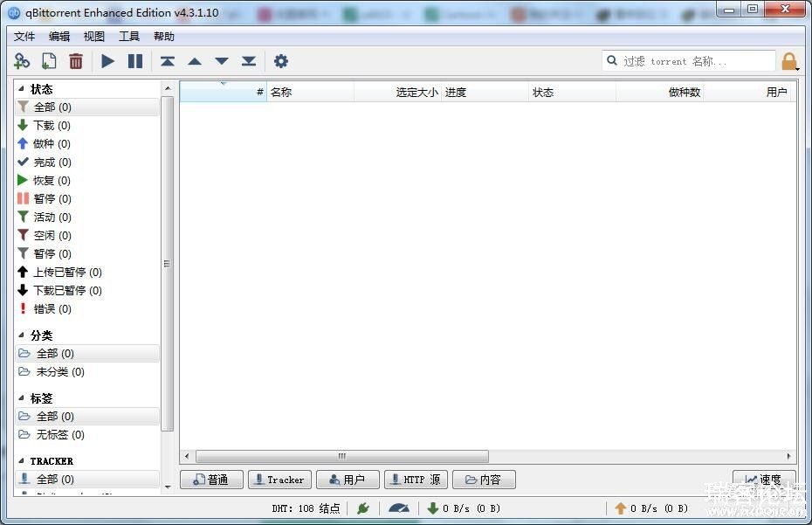Click the right arrow of horizontal scrollbar

(788, 456)
